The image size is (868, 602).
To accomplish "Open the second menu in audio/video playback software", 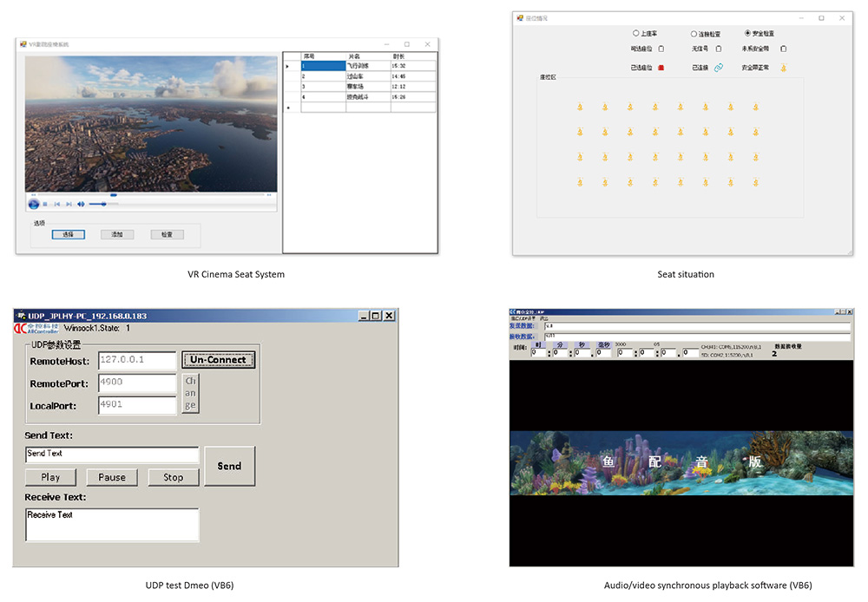I will tap(543, 318).
